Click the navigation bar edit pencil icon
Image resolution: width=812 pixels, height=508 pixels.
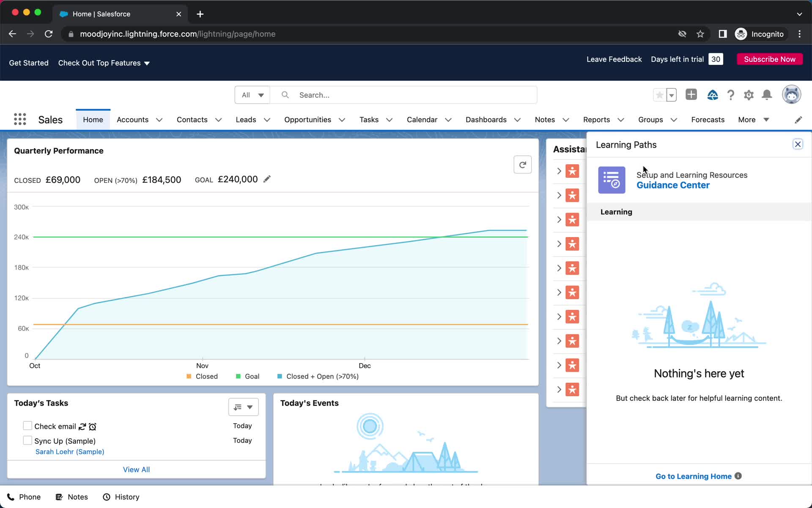click(798, 120)
